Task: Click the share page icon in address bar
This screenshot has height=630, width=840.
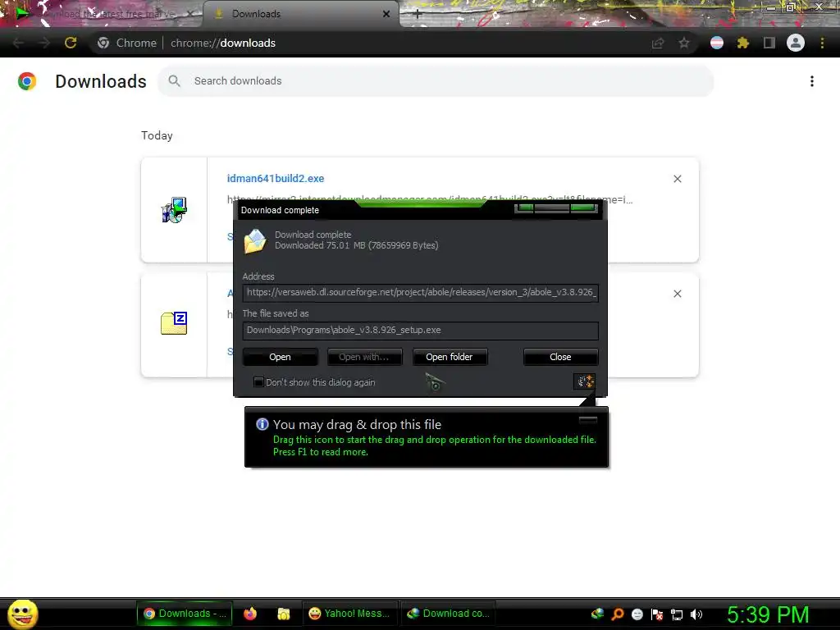Action: pos(658,43)
